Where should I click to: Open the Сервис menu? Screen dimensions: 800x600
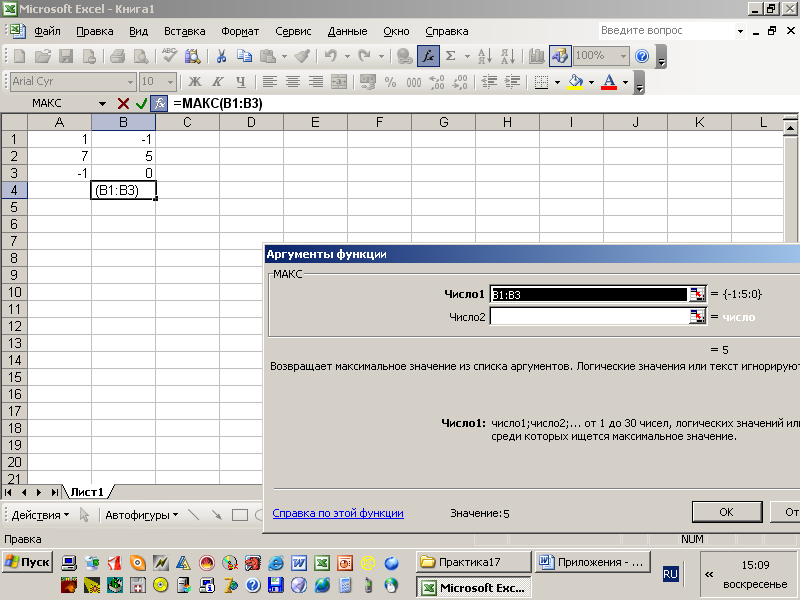pos(293,31)
